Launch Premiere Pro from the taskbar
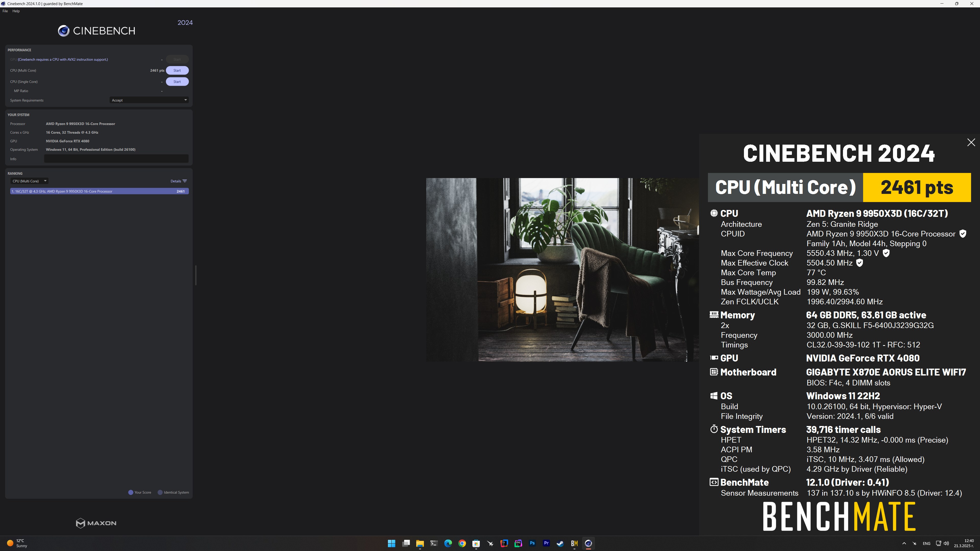The height and width of the screenshot is (551, 980). pos(546,543)
